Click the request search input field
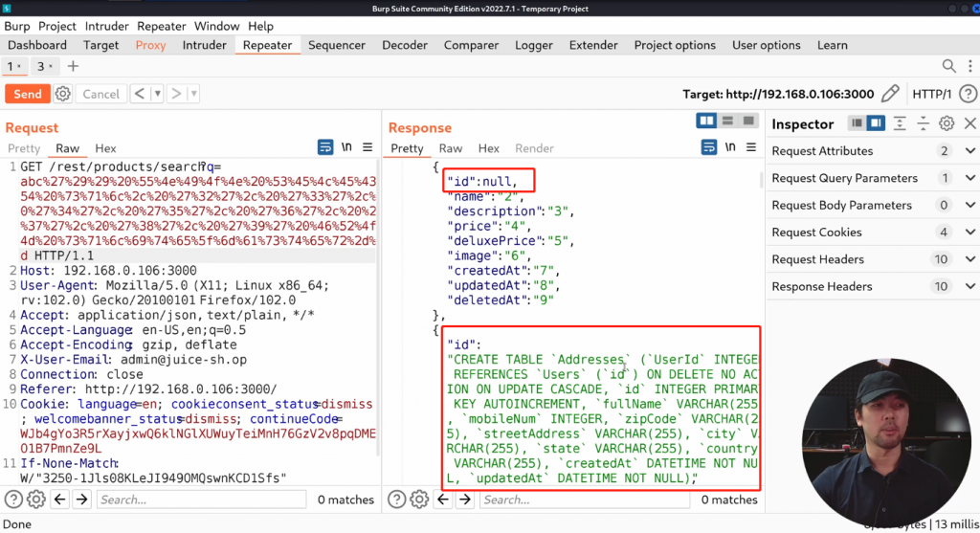 click(x=201, y=500)
